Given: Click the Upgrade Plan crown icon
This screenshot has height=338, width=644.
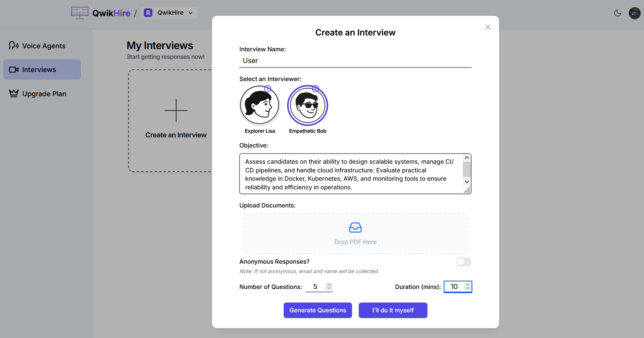Looking at the screenshot, I should 14,93.
